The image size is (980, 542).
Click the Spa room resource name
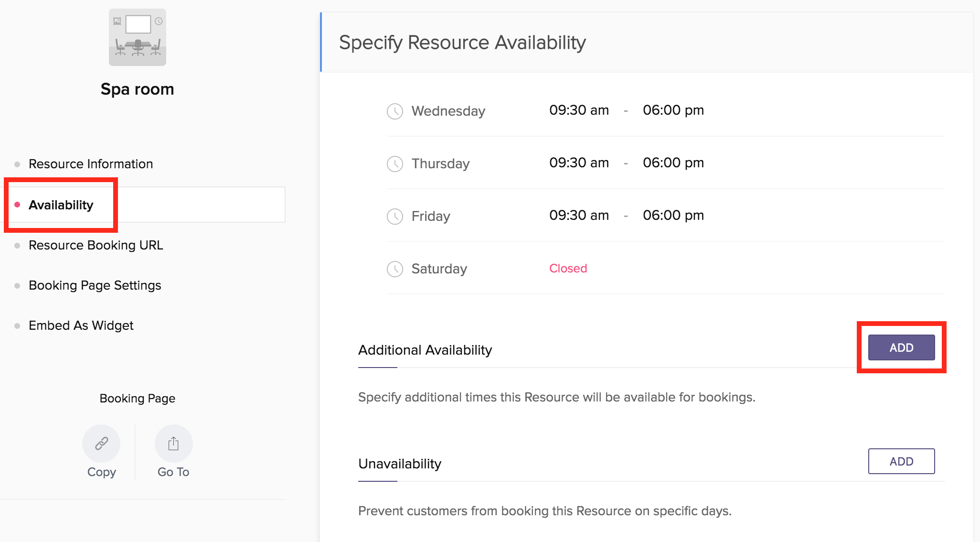[x=137, y=89]
